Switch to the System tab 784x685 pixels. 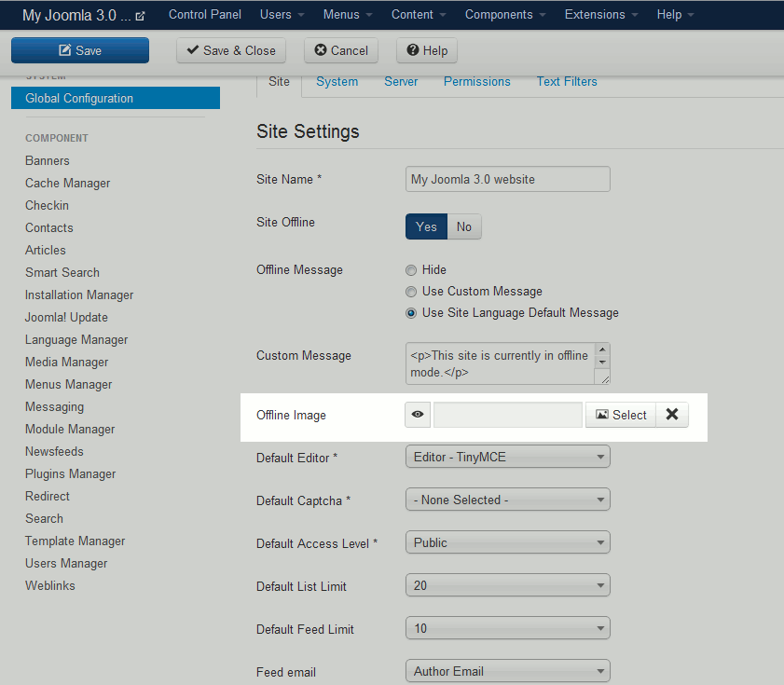[x=337, y=81]
